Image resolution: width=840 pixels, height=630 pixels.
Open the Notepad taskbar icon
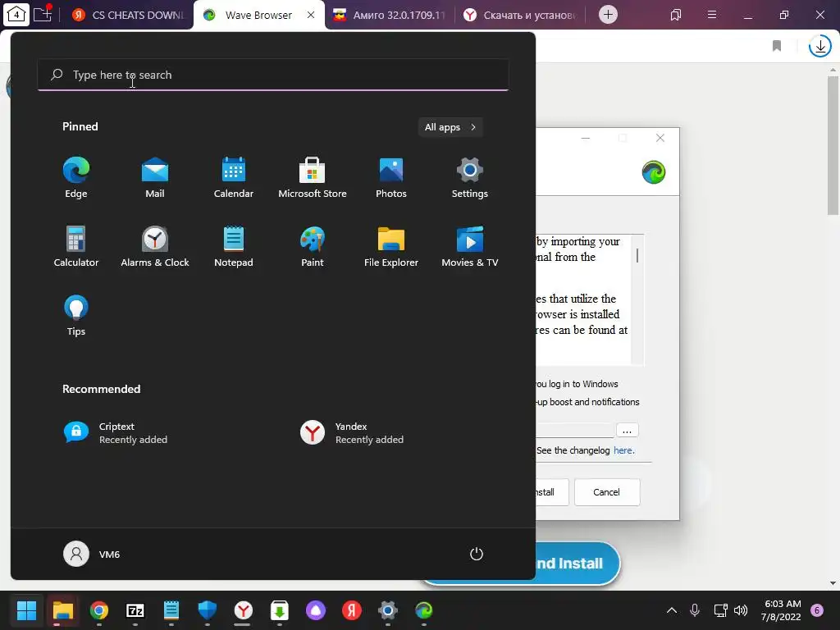click(x=171, y=610)
